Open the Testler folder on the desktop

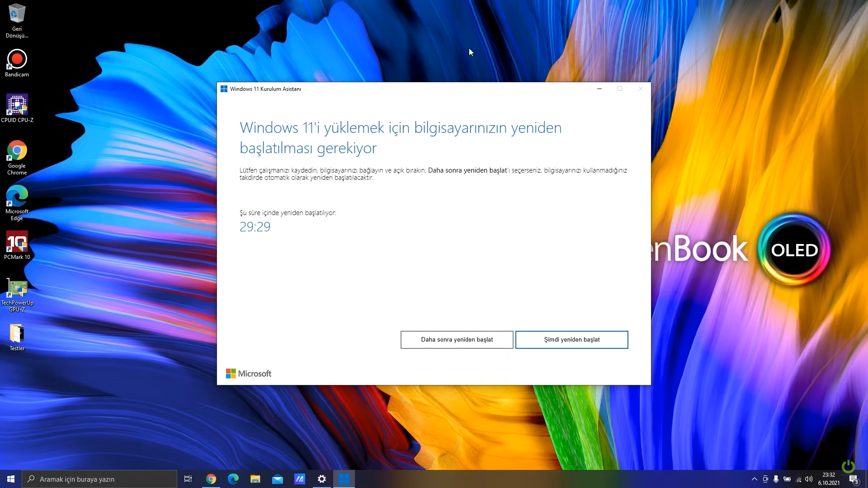(x=17, y=334)
